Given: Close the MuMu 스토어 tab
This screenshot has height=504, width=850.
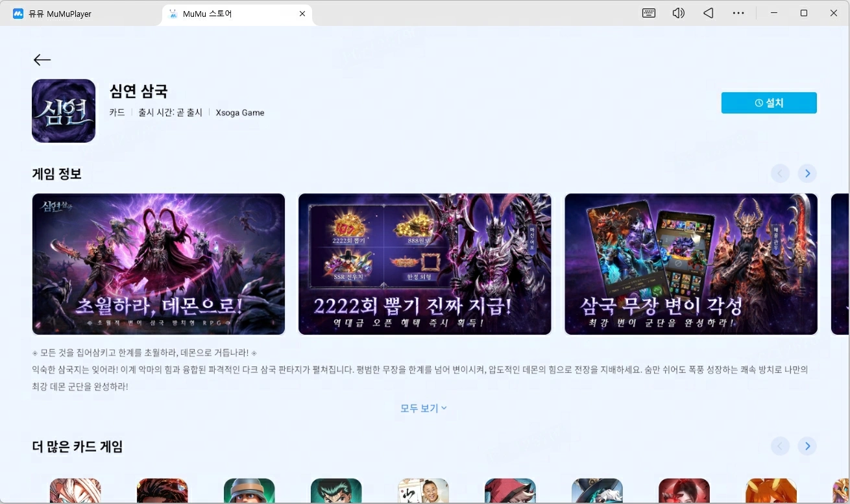Looking at the screenshot, I should 302,14.
